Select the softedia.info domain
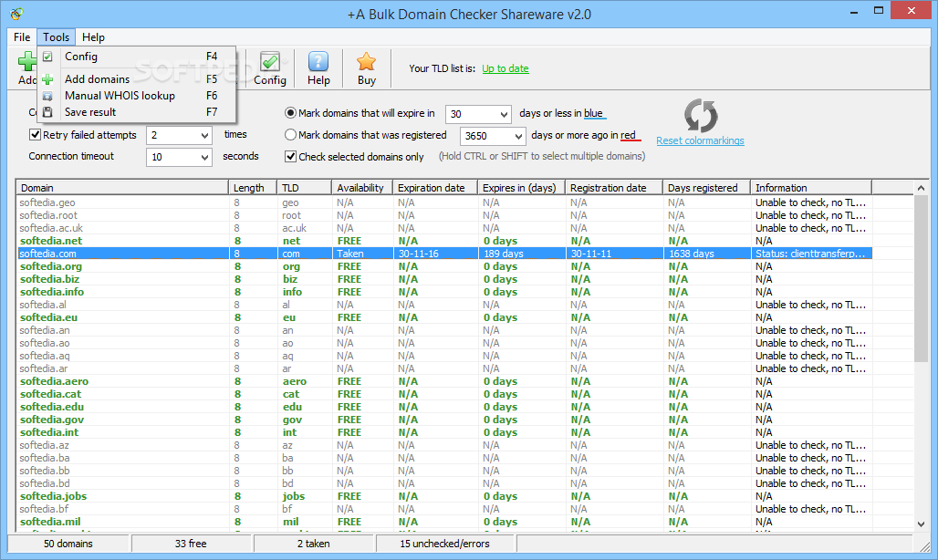938x560 pixels. (x=52, y=292)
